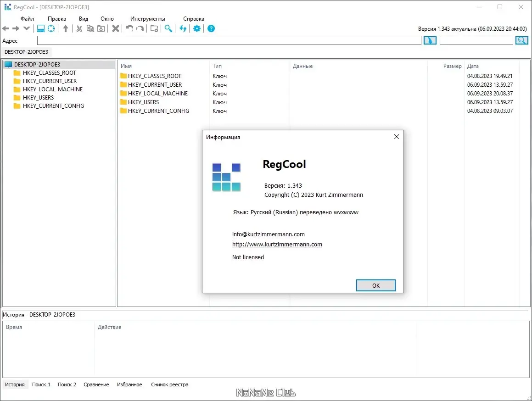
Task: Go forward with the right arrow toolbar icon
Action: (16, 28)
